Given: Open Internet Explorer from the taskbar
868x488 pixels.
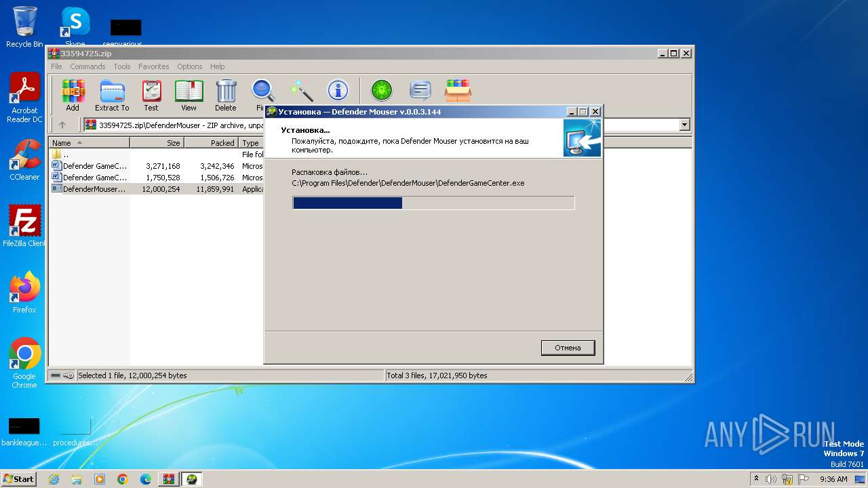Looking at the screenshot, I should point(54,479).
